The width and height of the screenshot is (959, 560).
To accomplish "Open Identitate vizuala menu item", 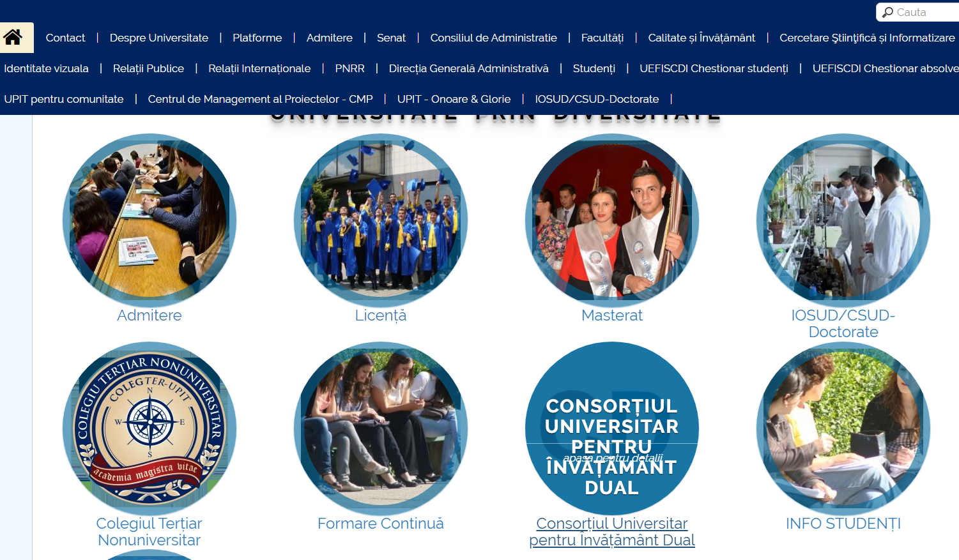I will [x=46, y=68].
